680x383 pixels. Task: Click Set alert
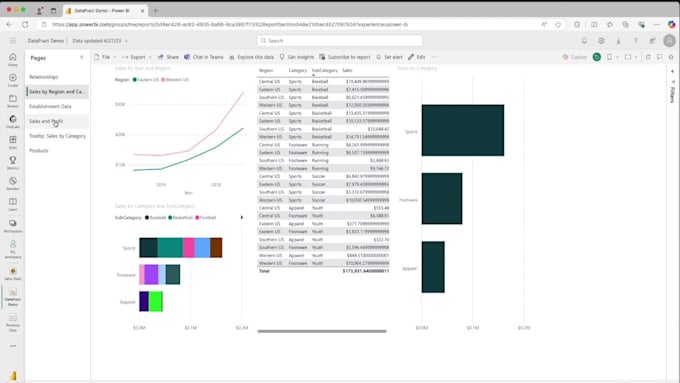(x=389, y=57)
